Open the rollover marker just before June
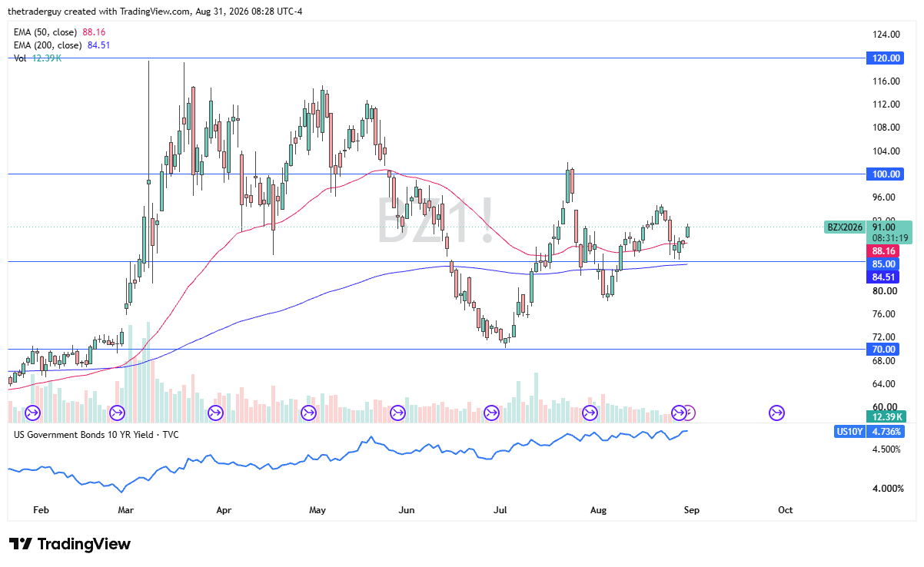This screenshot has height=567, width=924. click(x=397, y=413)
